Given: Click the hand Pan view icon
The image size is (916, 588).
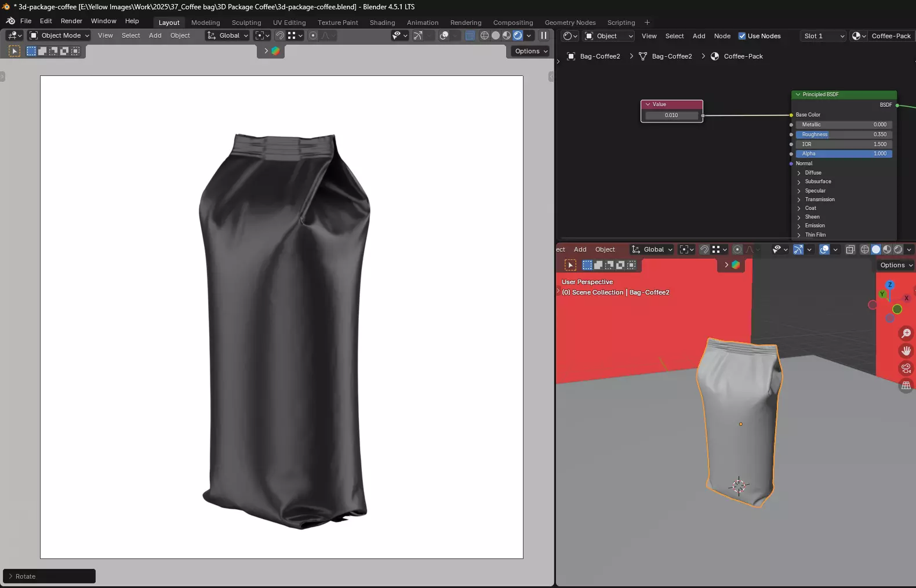Looking at the screenshot, I should [906, 351].
